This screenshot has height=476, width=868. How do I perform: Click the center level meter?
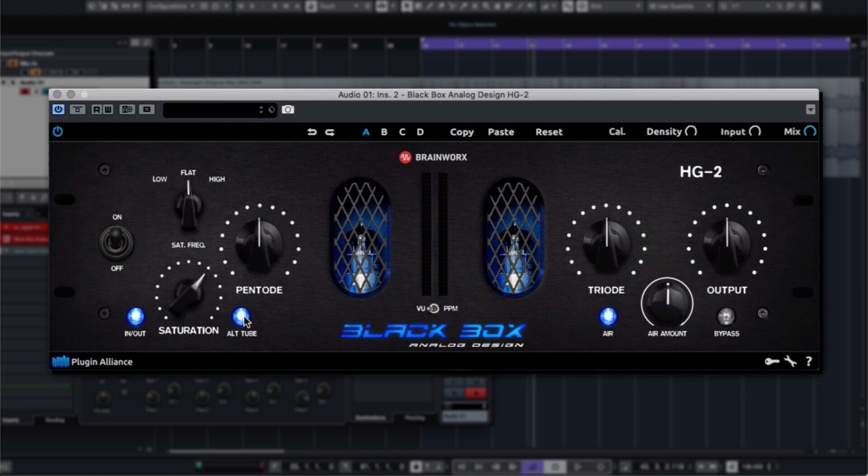(x=434, y=234)
